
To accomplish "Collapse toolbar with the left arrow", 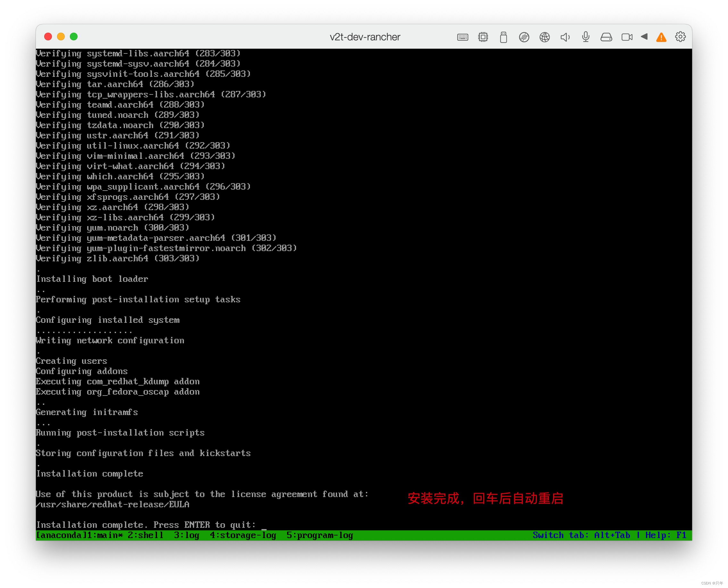I will point(644,37).
